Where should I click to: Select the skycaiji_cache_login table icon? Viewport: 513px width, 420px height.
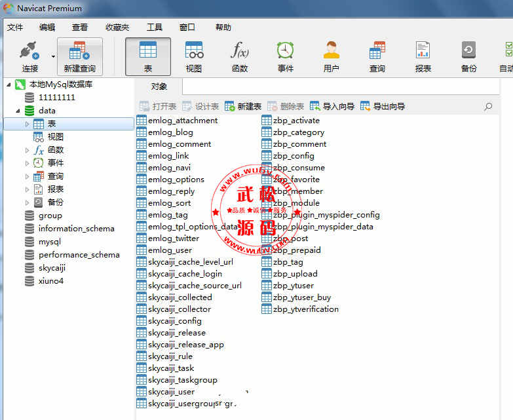point(142,274)
